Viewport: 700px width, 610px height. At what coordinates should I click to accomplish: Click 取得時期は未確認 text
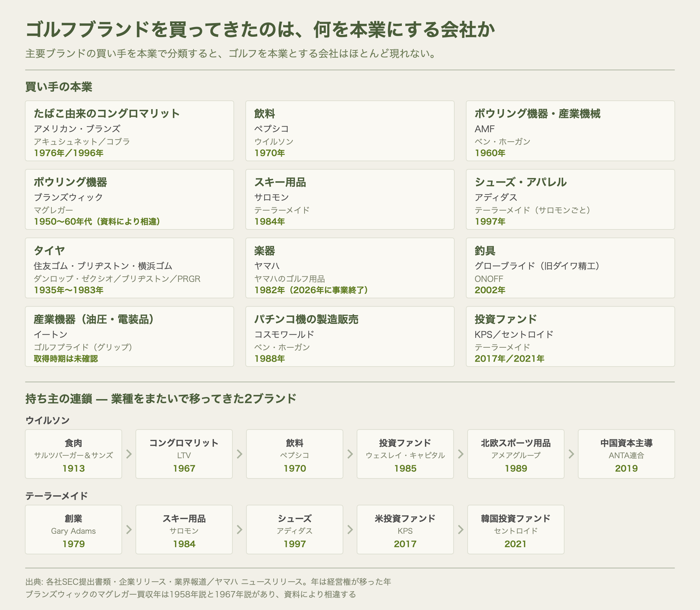point(66,359)
